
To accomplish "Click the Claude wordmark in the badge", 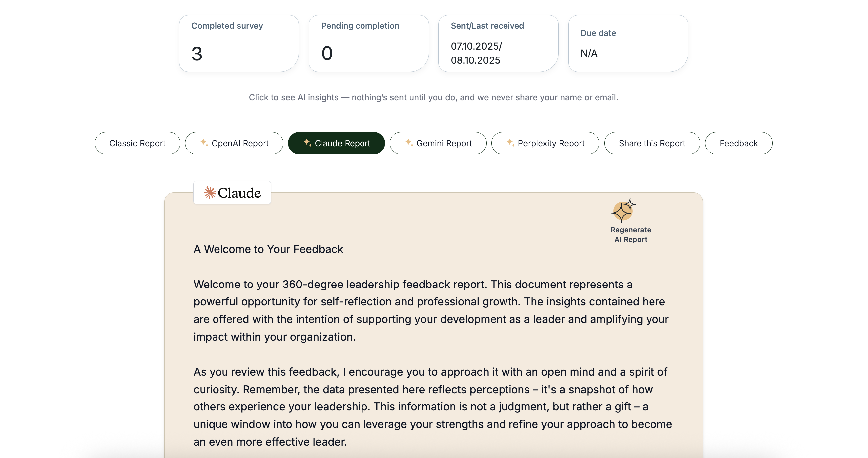I will pyautogui.click(x=239, y=193).
